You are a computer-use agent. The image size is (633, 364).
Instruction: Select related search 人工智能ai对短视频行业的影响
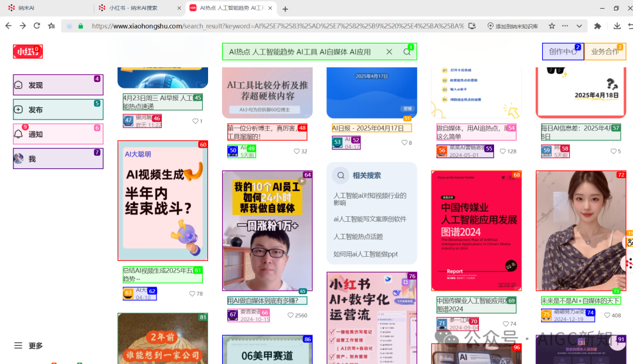click(x=370, y=199)
